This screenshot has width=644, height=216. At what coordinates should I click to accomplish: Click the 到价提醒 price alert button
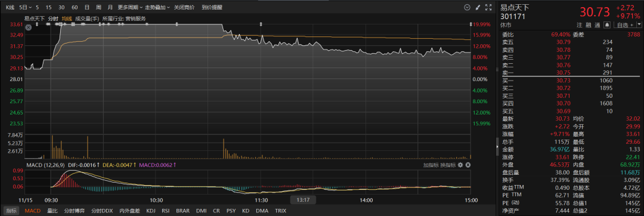coord(212,7)
